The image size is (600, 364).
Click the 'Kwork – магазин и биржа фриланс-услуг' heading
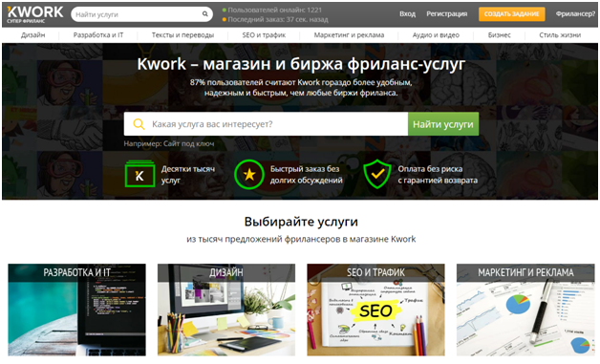301,64
